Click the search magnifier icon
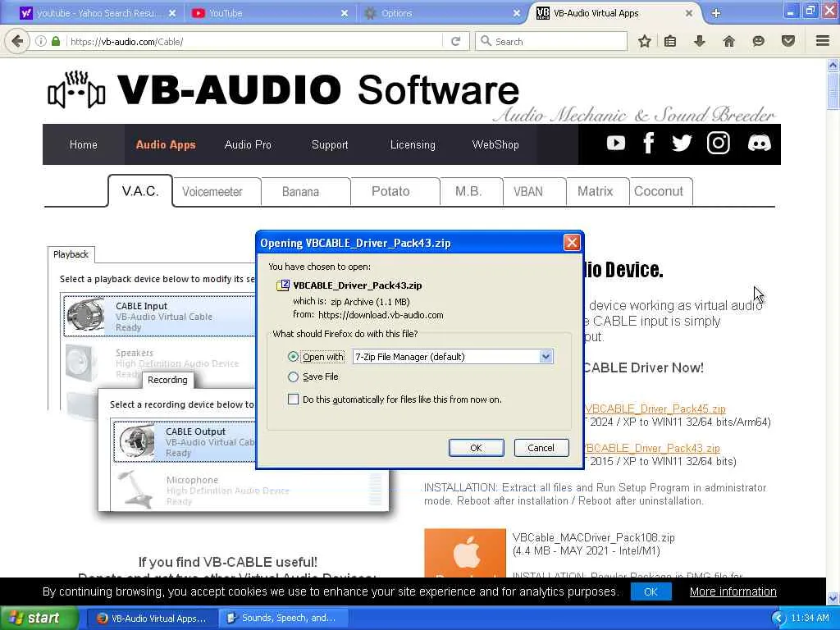Image resolution: width=840 pixels, height=630 pixels. click(x=486, y=41)
